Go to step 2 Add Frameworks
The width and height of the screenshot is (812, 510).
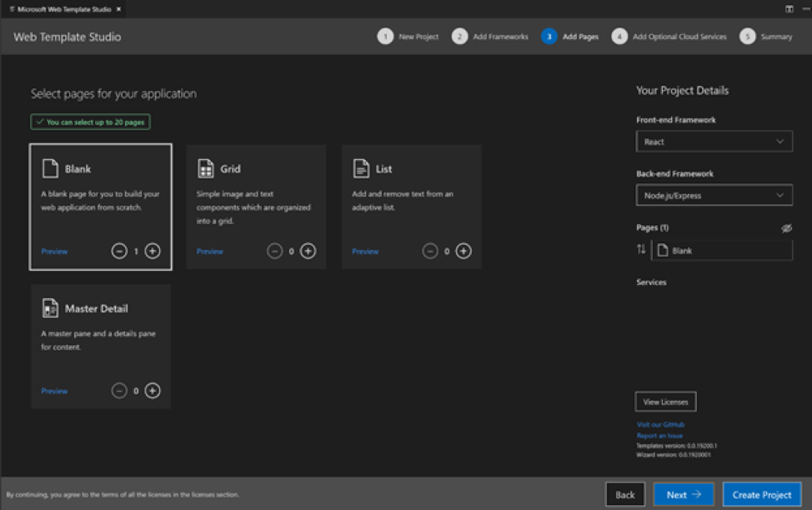click(x=490, y=36)
